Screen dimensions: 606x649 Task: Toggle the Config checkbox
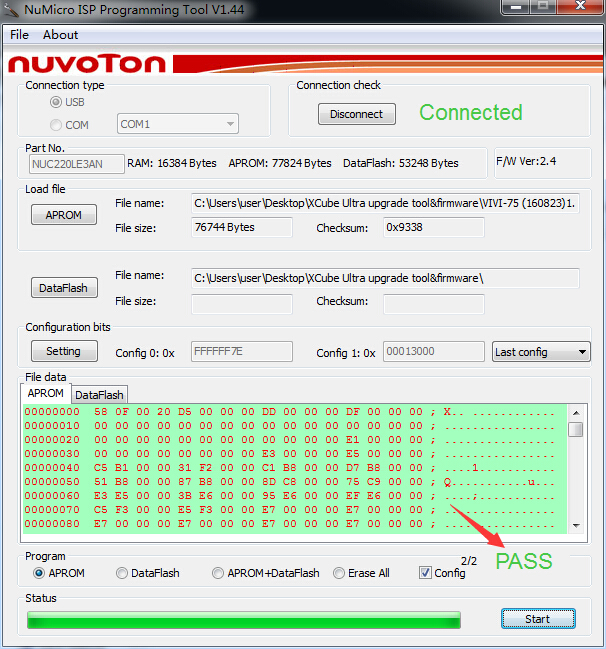coord(425,573)
